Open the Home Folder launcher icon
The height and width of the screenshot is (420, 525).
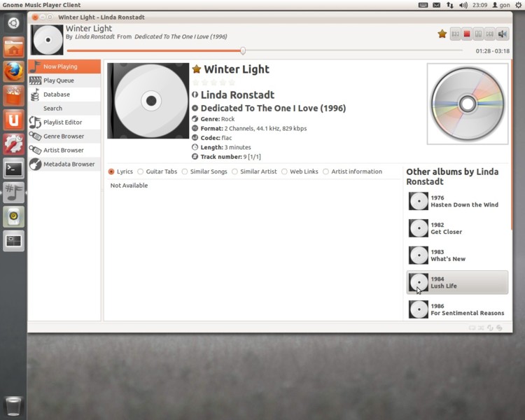point(13,47)
